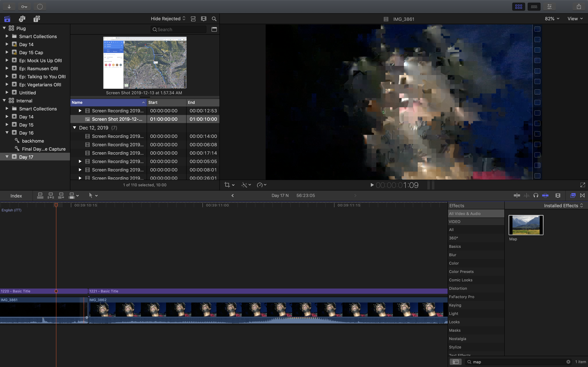Expand the Day 15 event
The height and width of the screenshot is (367, 588).
[7, 125]
